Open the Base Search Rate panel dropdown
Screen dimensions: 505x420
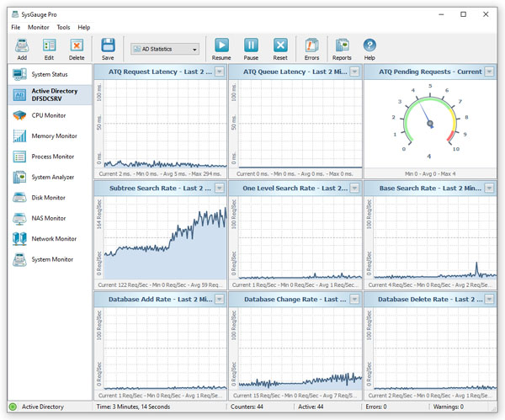(489, 188)
